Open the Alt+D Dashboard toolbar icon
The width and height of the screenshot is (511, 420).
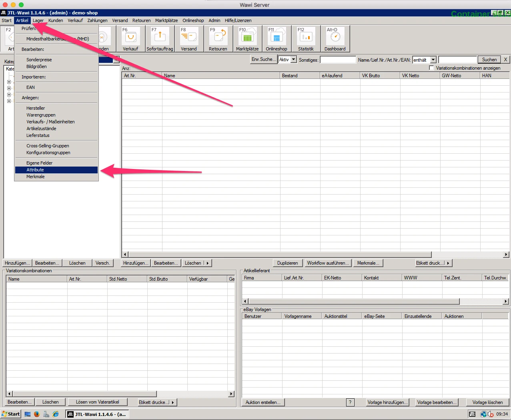tap(335, 39)
